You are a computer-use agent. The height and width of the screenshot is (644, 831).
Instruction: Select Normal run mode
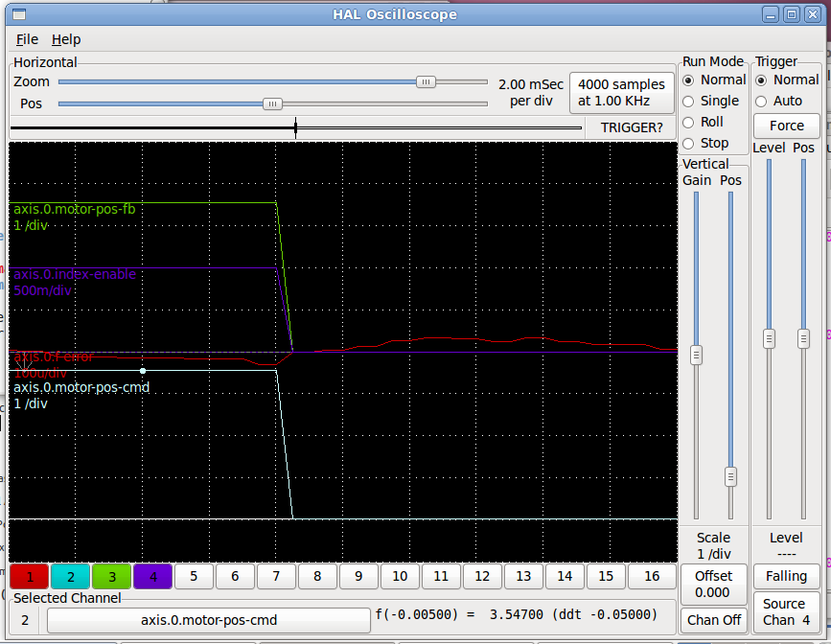(714, 80)
